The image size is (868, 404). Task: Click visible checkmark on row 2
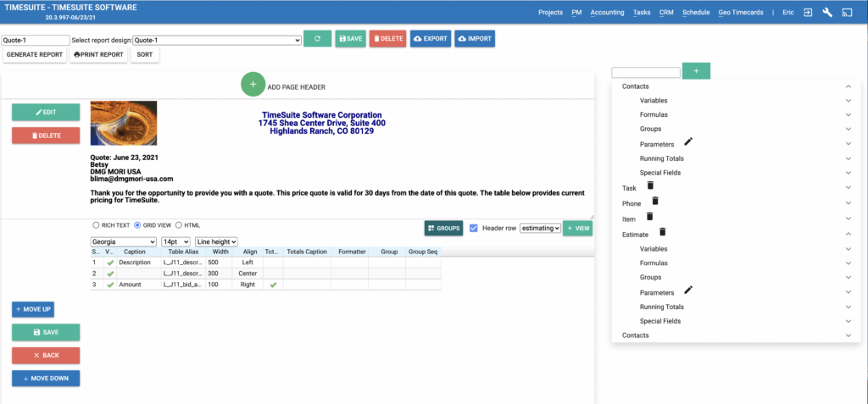point(109,274)
